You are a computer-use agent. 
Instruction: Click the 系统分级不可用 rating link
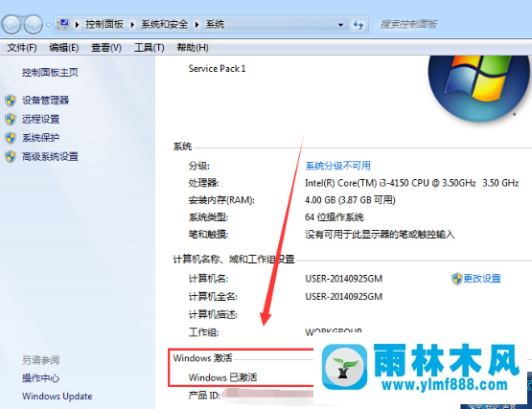338,166
